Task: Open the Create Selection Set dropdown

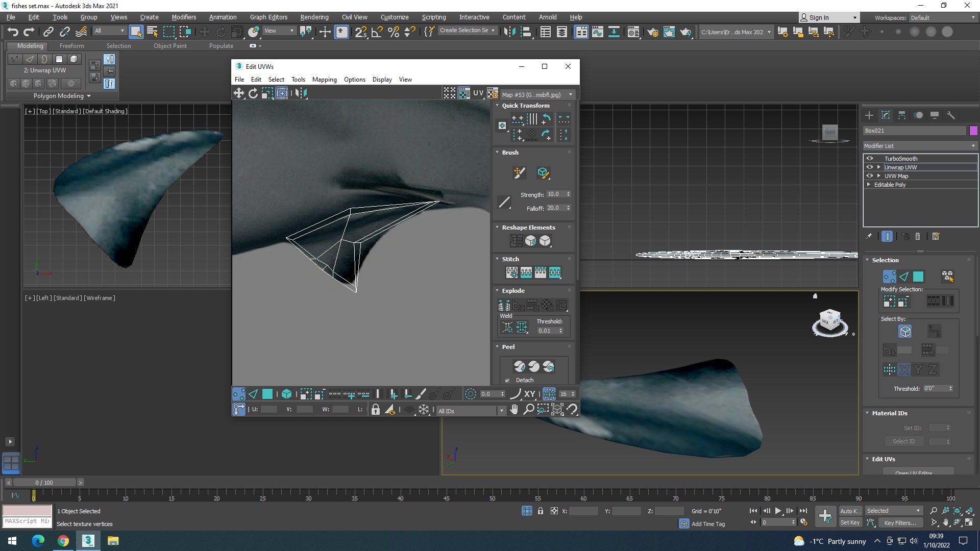Action: (467, 31)
